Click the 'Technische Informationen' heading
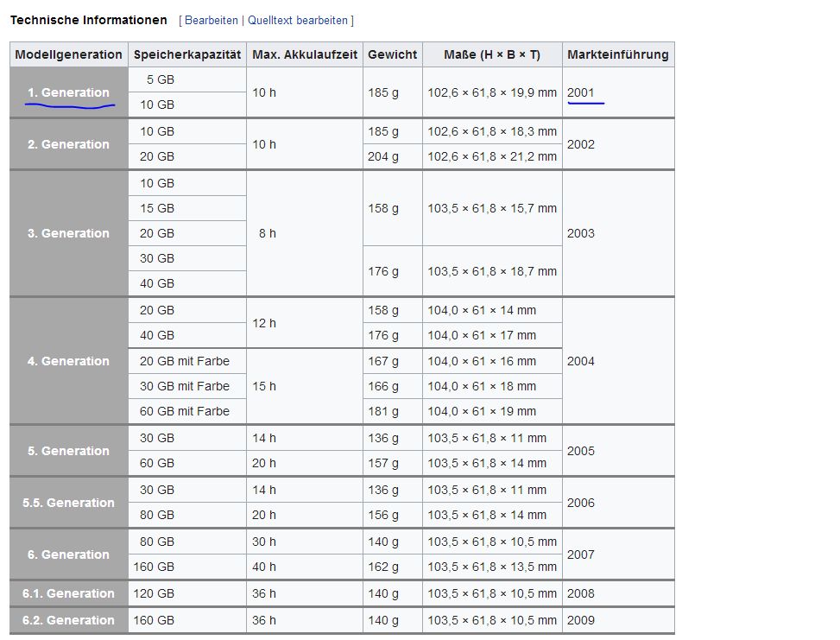The width and height of the screenshot is (840, 640). [88, 19]
